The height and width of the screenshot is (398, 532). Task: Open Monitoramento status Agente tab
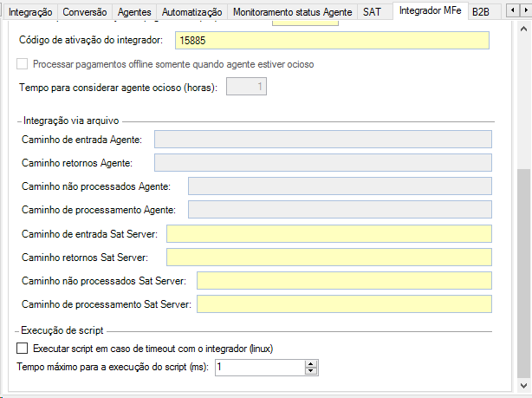pyautogui.click(x=292, y=12)
